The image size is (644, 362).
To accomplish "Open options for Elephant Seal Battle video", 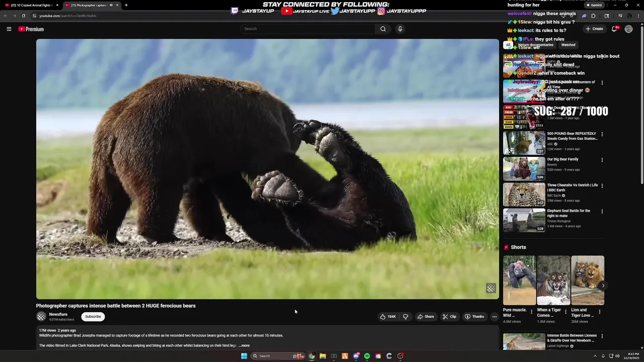I will pos(602,211).
